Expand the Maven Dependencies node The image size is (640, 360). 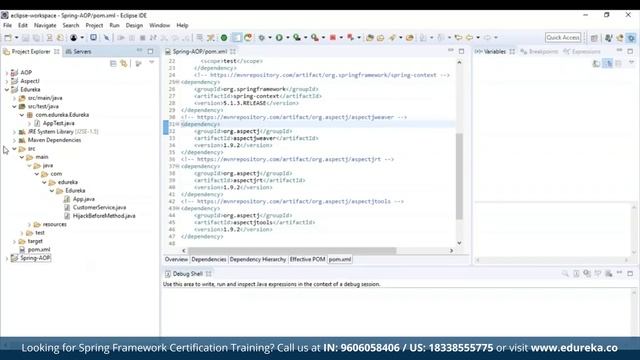(14, 140)
